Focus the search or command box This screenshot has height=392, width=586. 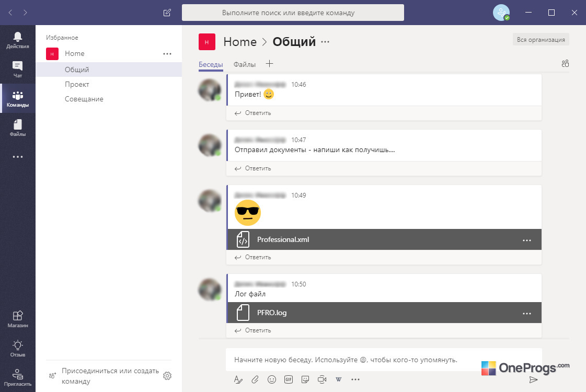[293, 13]
